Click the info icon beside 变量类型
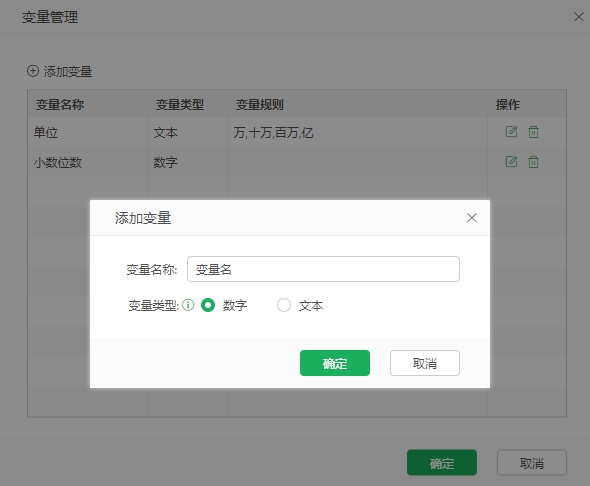The height and width of the screenshot is (486, 590). (x=188, y=305)
